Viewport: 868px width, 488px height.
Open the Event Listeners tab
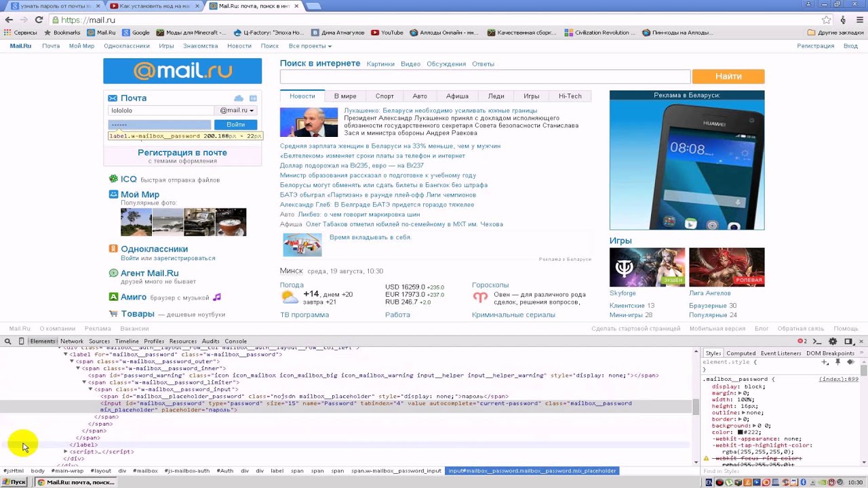tap(781, 353)
